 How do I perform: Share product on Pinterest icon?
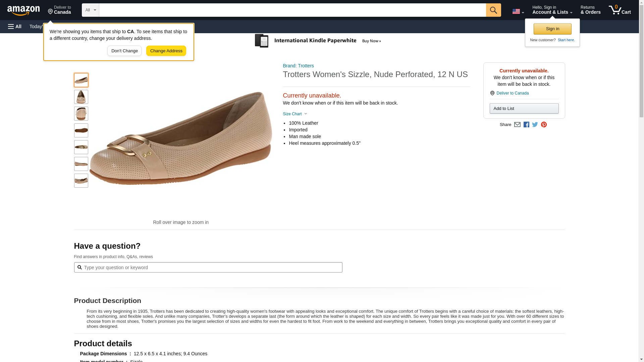(544, 125)
